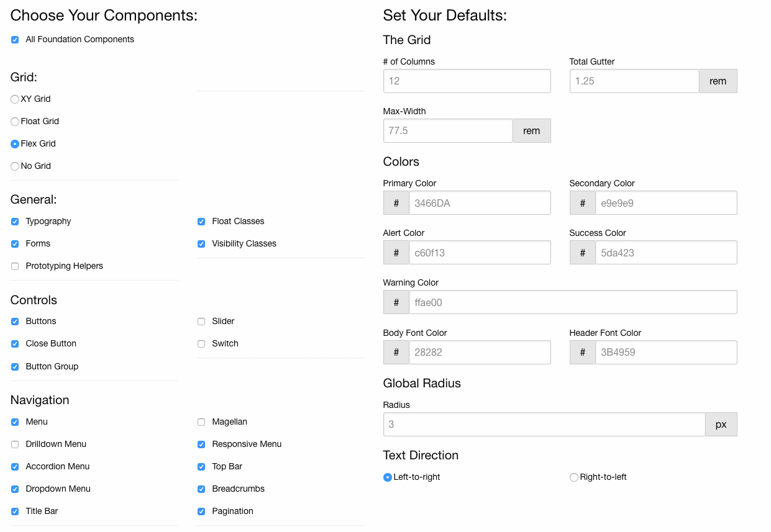Disable the Pagination checkbox
The height and width of the screenshot is (532, 771).
(201, 511)
